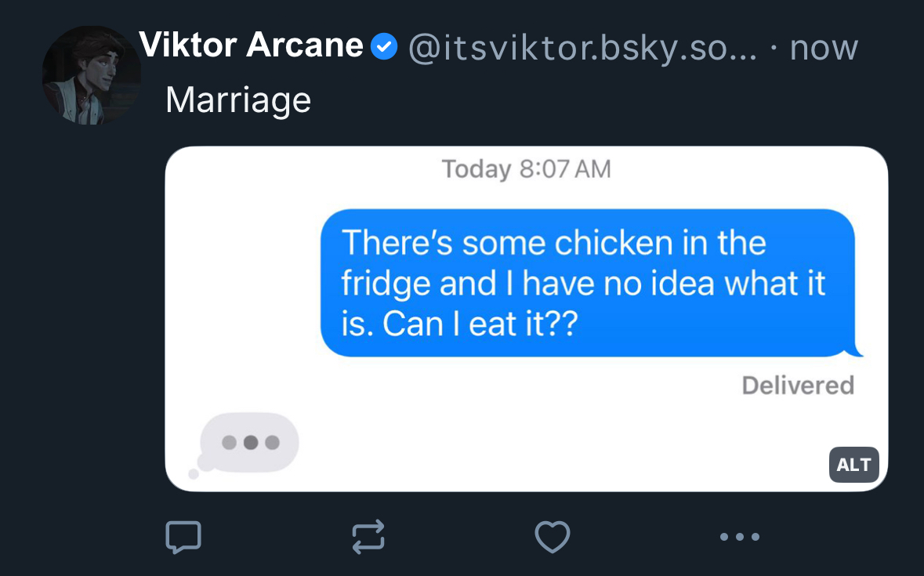The width and height of the screenshot is (924, 576).
Task: Open the post via the 'now' timestamp
Action: click(x=824, y=49)
